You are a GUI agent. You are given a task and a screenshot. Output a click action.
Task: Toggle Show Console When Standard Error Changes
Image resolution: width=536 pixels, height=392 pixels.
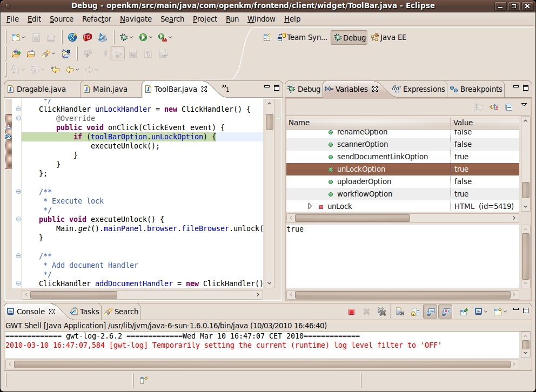click(x=445, y=312)
